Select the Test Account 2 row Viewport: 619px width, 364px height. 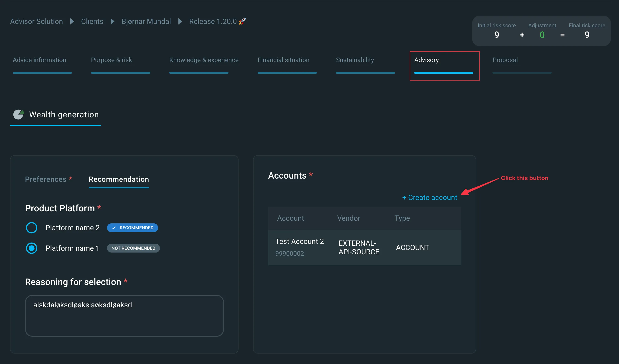364,247
